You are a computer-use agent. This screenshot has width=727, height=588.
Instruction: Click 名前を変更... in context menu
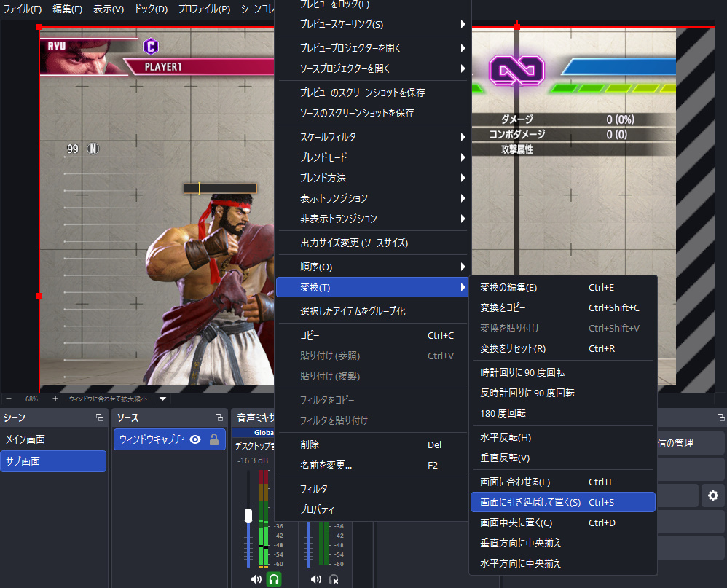372,465
